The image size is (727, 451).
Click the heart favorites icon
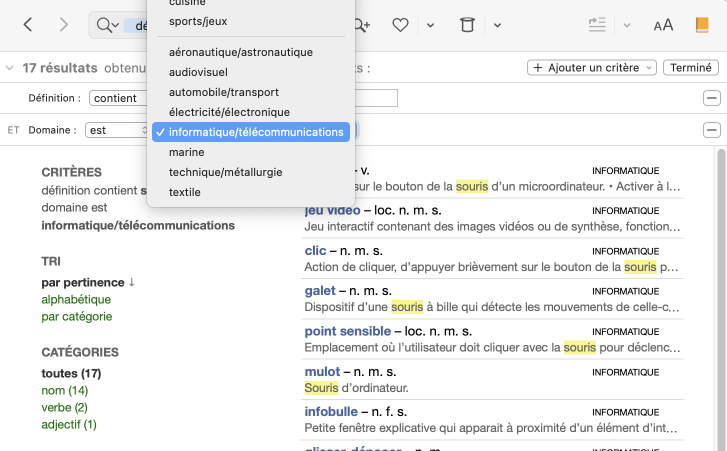click(x=400, y=25)
